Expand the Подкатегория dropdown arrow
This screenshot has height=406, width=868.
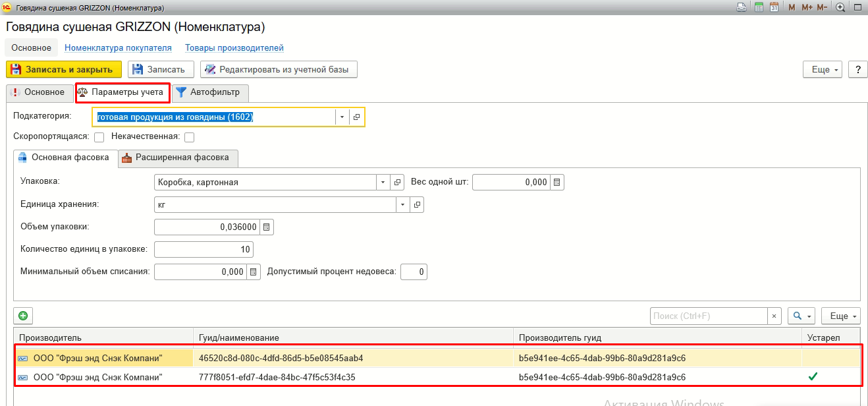pos(342,117)
